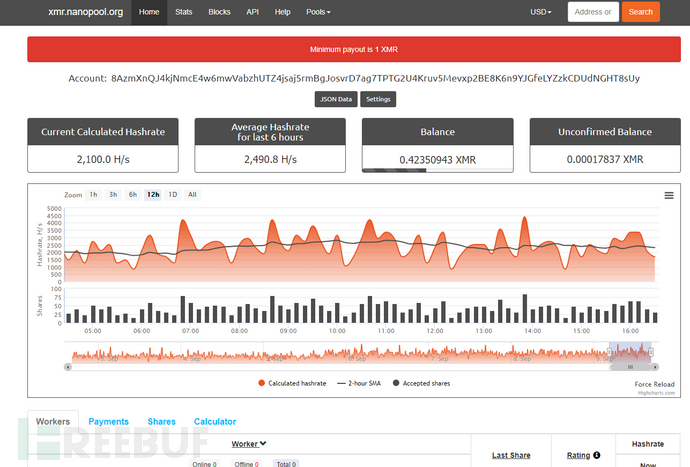Sort by the Worker column header

(x=249, y=444)
